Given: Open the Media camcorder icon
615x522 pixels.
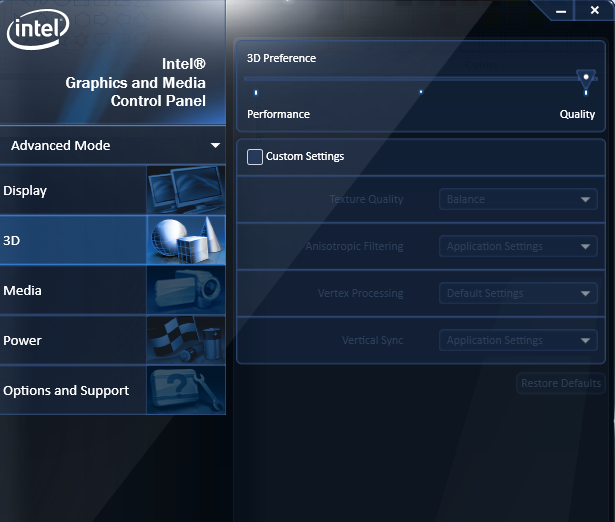Looking at the screenshot, I should pyautogui.click(x=186, y=290).
